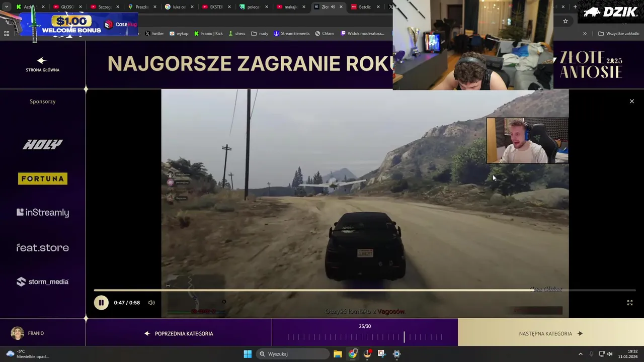Close the video overlay with the X

pyautogui.click(x=632, y=102)
